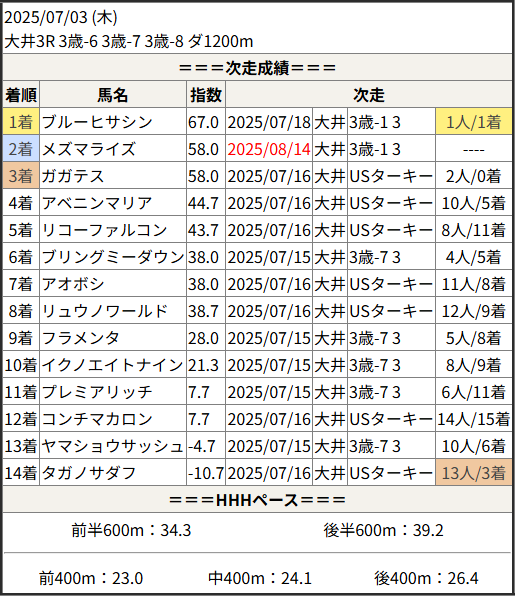
Task: Open horse entry メズマライズ
Action: (x=89, y=149)
